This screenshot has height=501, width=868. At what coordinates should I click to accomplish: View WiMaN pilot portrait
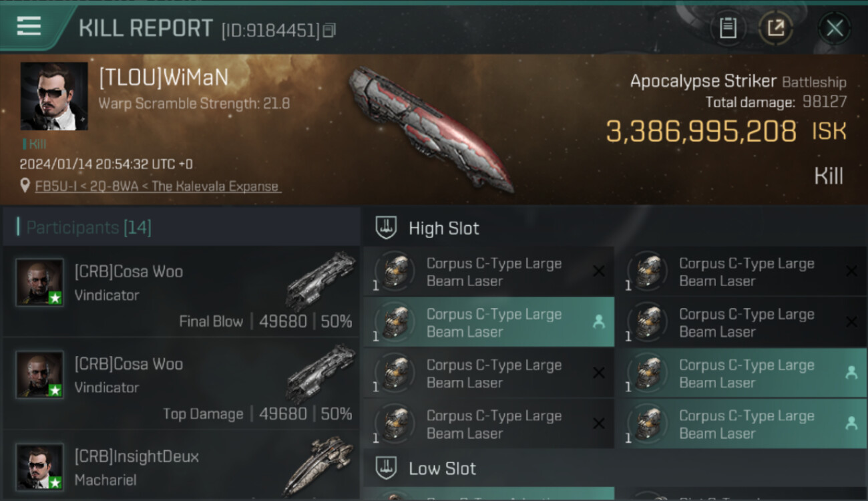(54, 96)
